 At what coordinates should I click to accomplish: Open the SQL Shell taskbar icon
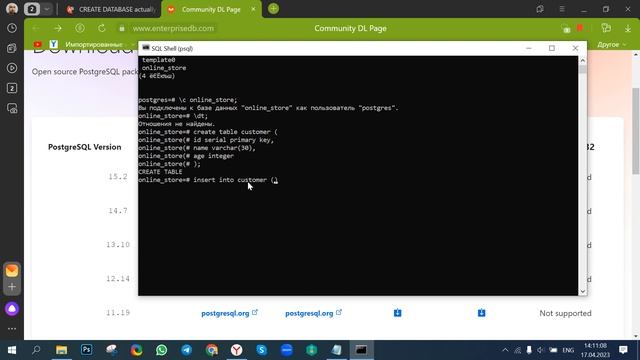click(x=361, y=350)
